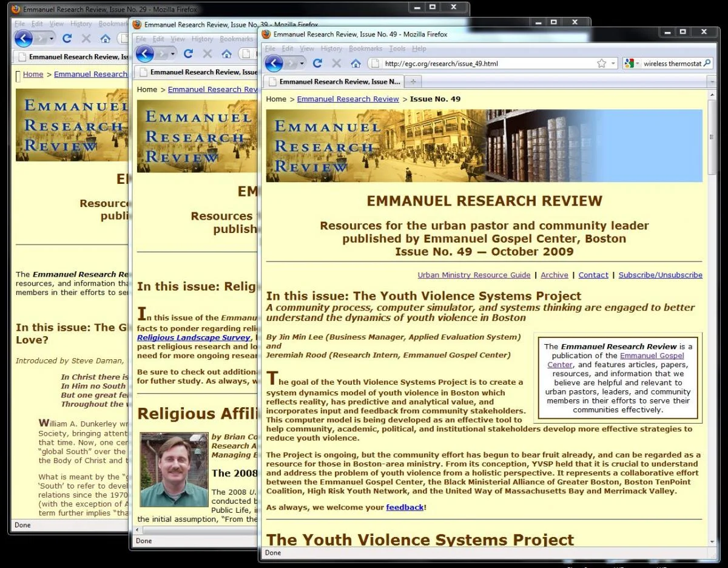
Task: Open File menu in Issue 49 window
Action: point(271,49)
